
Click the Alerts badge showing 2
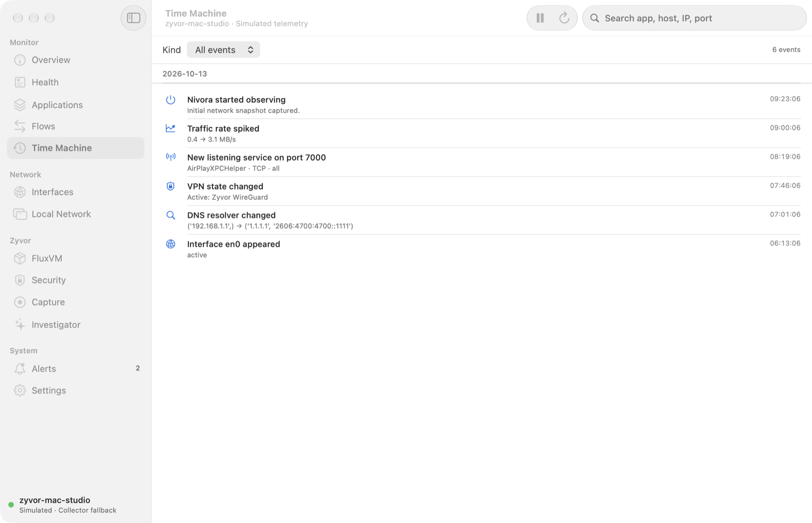click(138, 368)
